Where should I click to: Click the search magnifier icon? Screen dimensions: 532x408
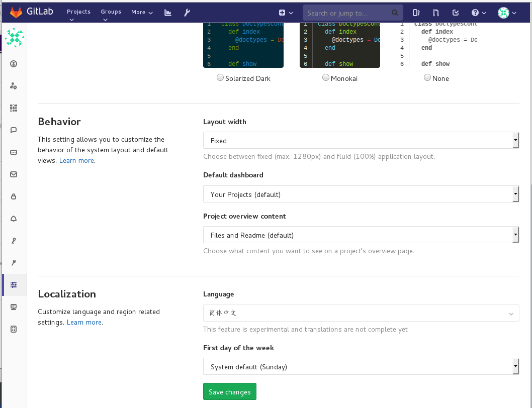(395, 13)
